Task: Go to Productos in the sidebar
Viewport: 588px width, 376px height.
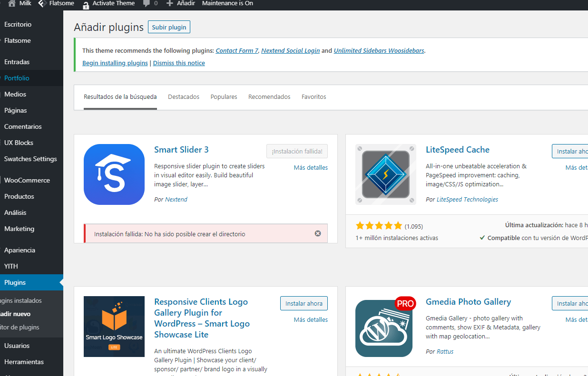Action: [x=19, y=196]
